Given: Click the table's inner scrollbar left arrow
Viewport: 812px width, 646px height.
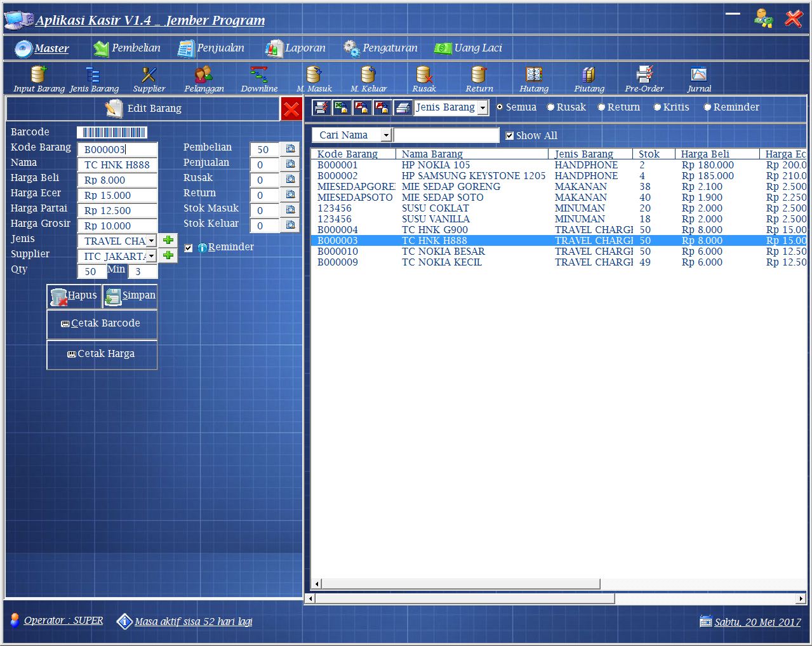Looking at the screenshot, I should tap(317, 584).
